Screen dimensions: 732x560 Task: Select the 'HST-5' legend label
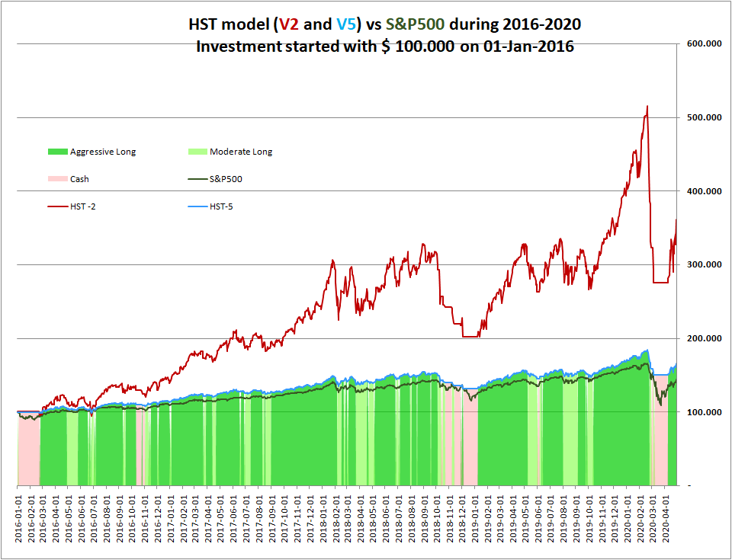click(221, 206)
